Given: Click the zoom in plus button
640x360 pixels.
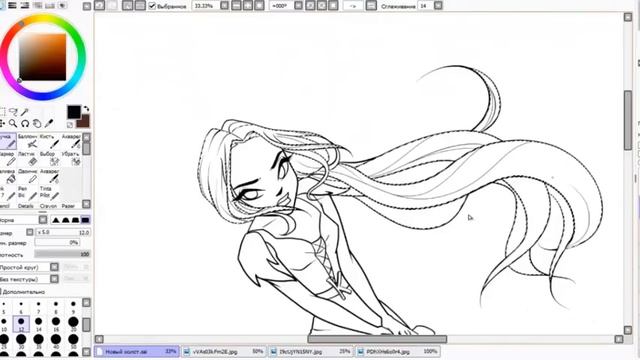Looking at the screenshot, I should (x=247, y=6).
